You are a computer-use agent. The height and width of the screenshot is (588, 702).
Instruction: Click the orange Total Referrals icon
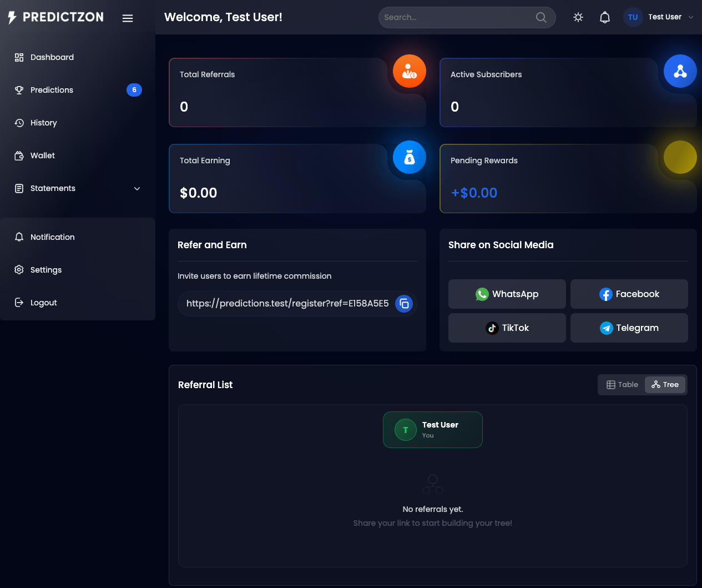click(410, 71)
